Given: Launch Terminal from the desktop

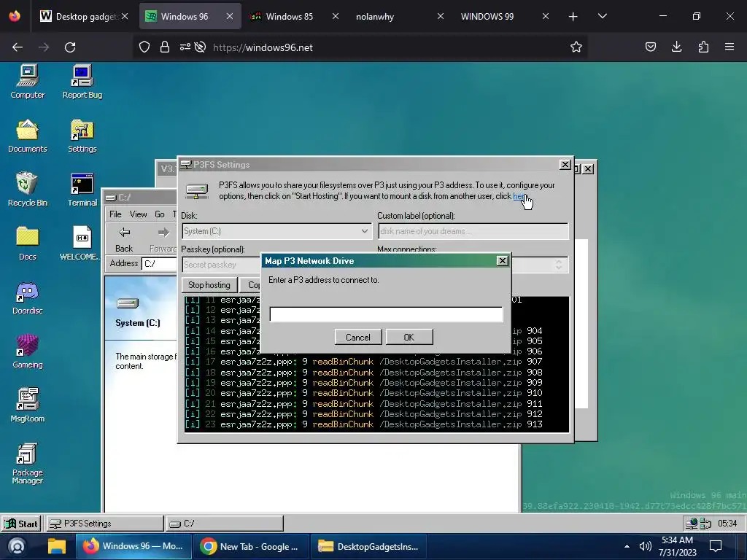Looking at the screenshot, I should click(82, 189).
